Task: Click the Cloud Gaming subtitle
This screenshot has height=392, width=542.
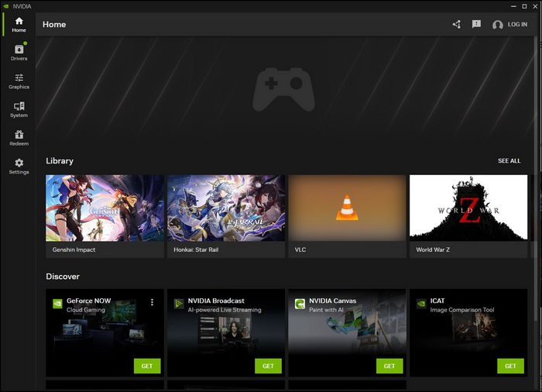Action: click(86, 310)
